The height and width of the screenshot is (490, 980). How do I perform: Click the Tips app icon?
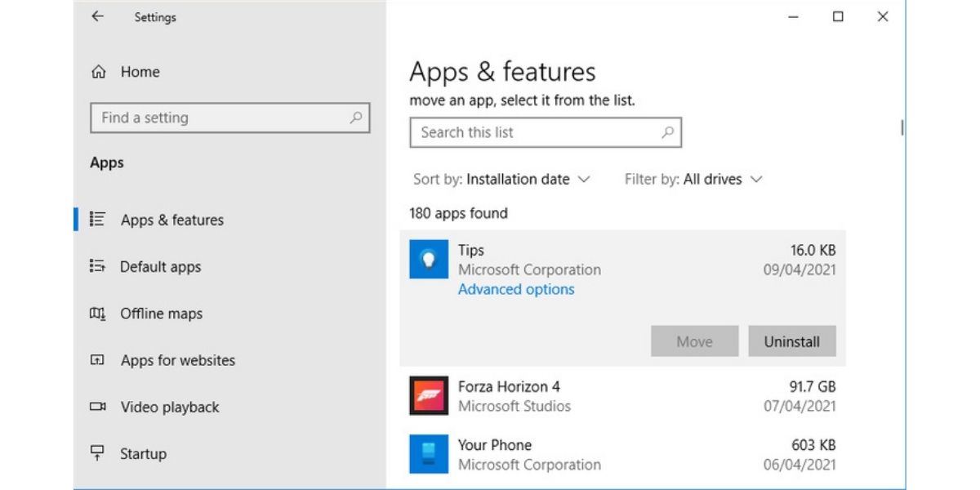(428, 260)
